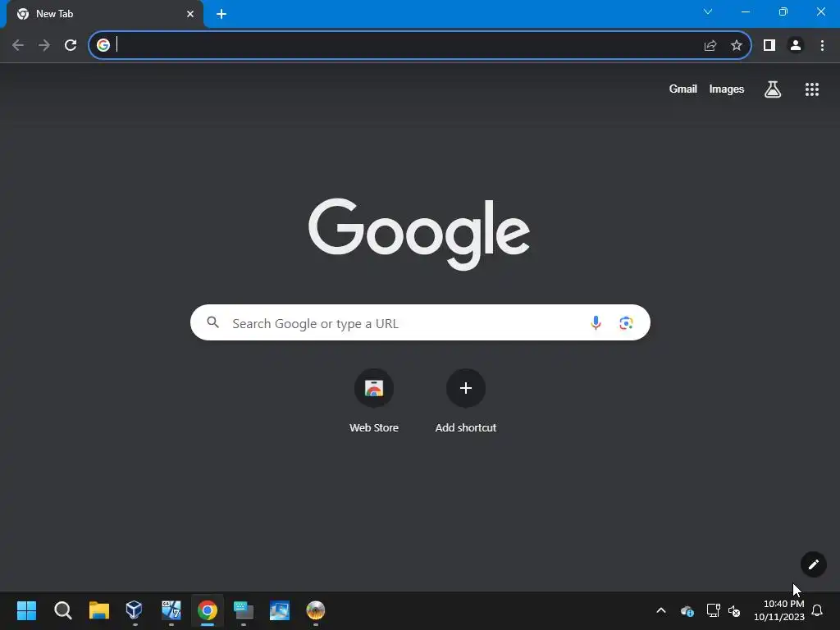
Task: Open the clock showing 10:40 PM
Action: [x=779, y=610]
